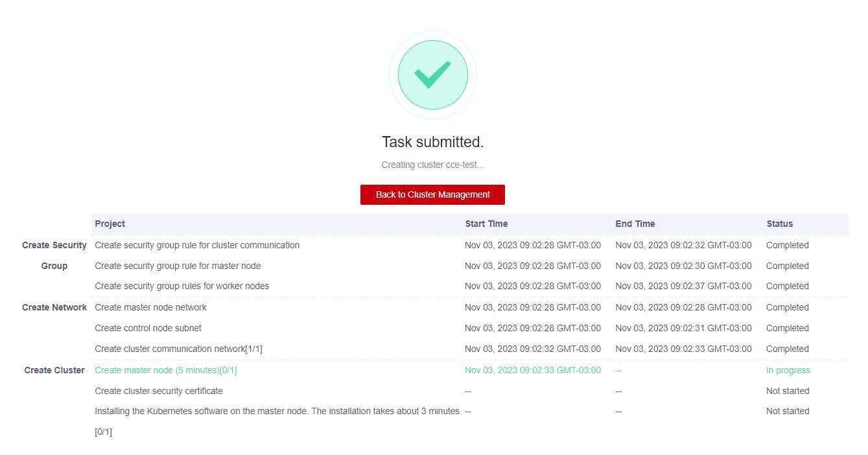Screen dimensions: 868x455
Task: Select Create security group rule for master node
Action: coord(178,266)
